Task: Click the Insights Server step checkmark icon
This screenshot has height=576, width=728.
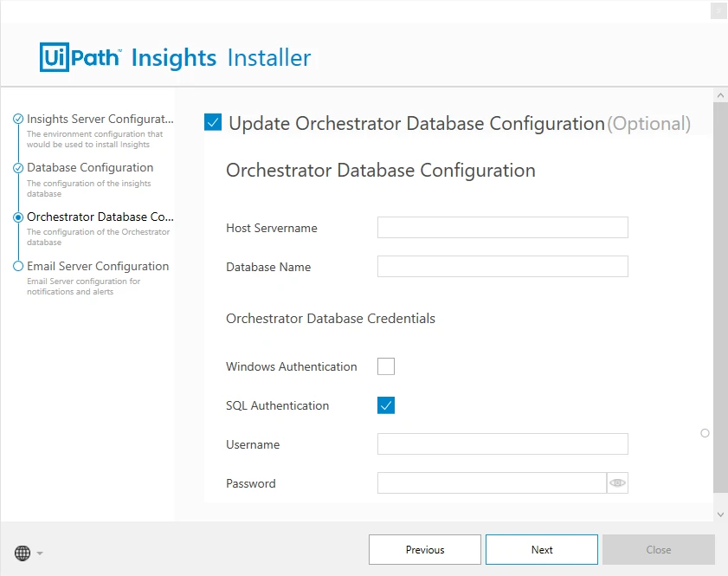Action: click(x=18, y=119)
